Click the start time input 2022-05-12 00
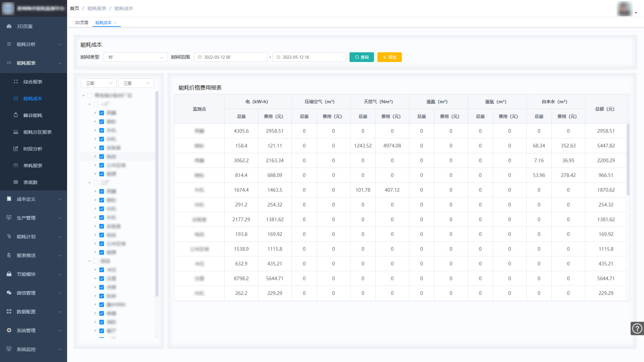The width and height of the screenshot is (644, 362). pyautogui.click(x=231, y=57)
